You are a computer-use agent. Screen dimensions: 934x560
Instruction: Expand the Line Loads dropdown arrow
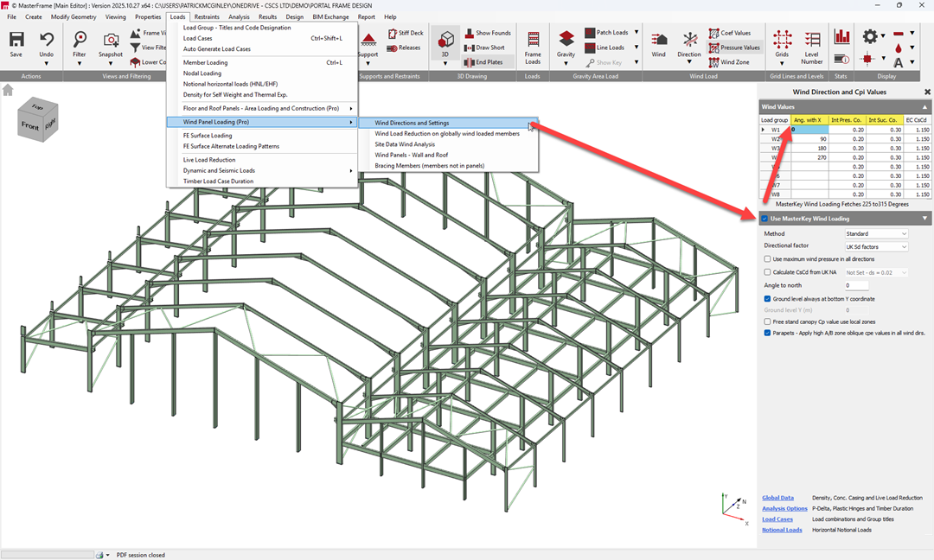(637, 47)
